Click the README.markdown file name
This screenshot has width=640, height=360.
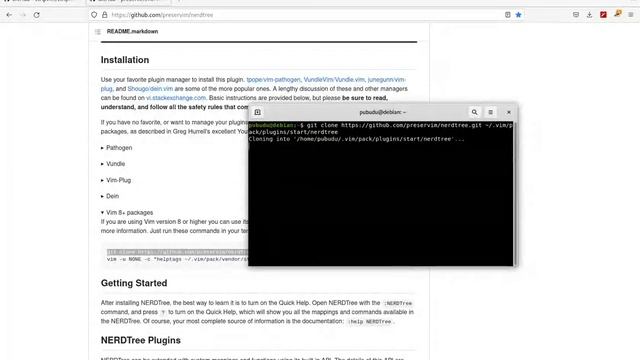(132, 31)
